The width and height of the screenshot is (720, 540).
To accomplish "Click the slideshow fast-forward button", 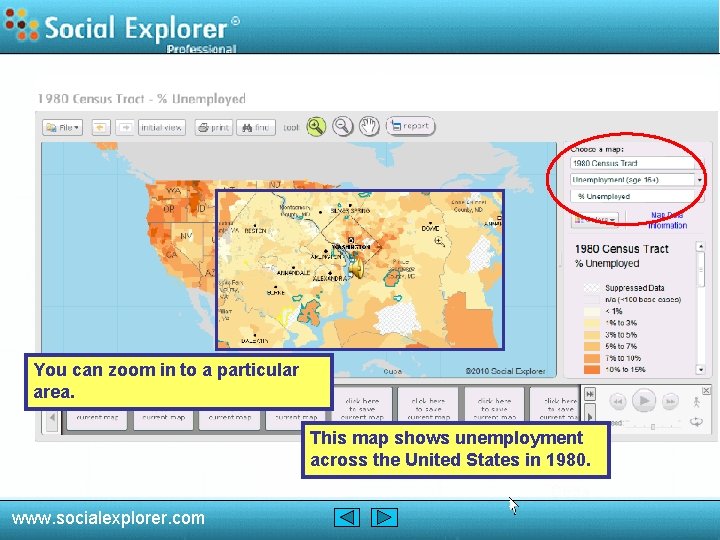I will [x=670, y=401].
